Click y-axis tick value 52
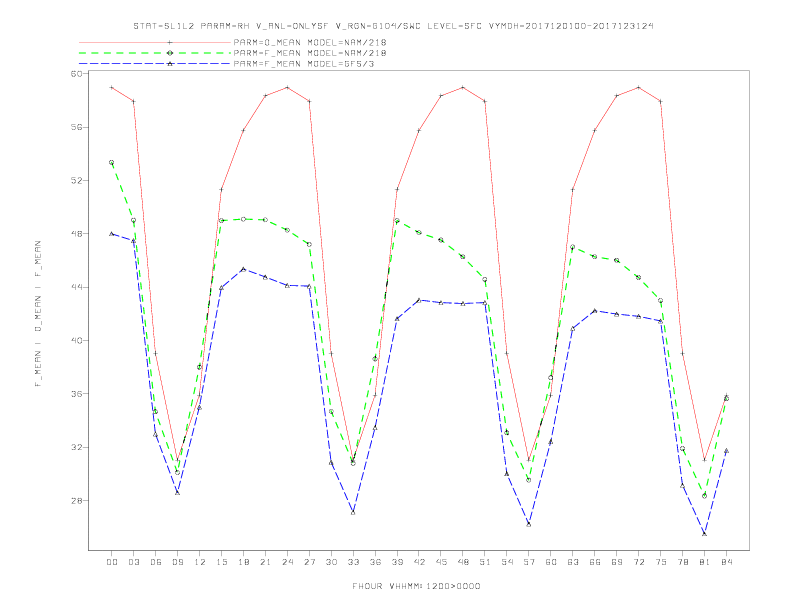792x612 pixels. coord(76,180)
